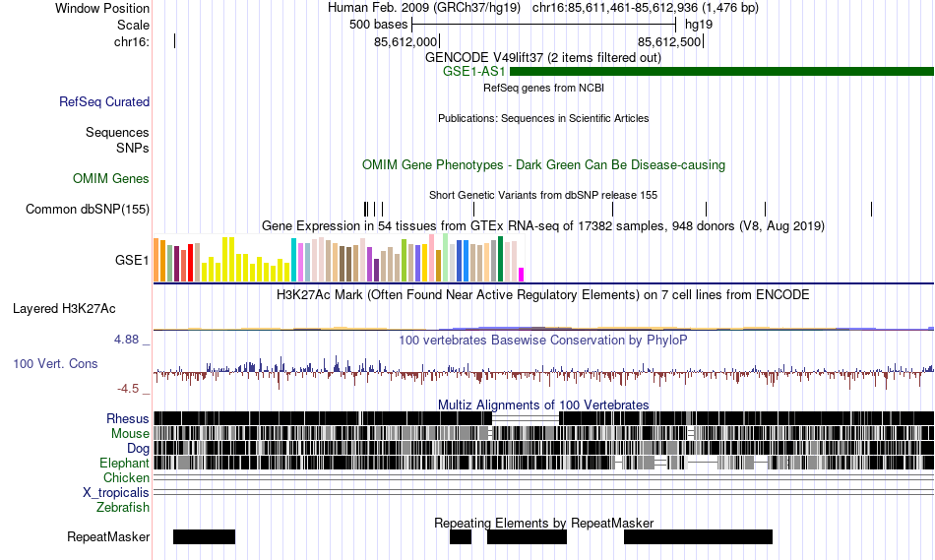Click Gene Expression in 54 tissues title
The width and height of the screenshot is (935, 560).
tap(543, 226)
